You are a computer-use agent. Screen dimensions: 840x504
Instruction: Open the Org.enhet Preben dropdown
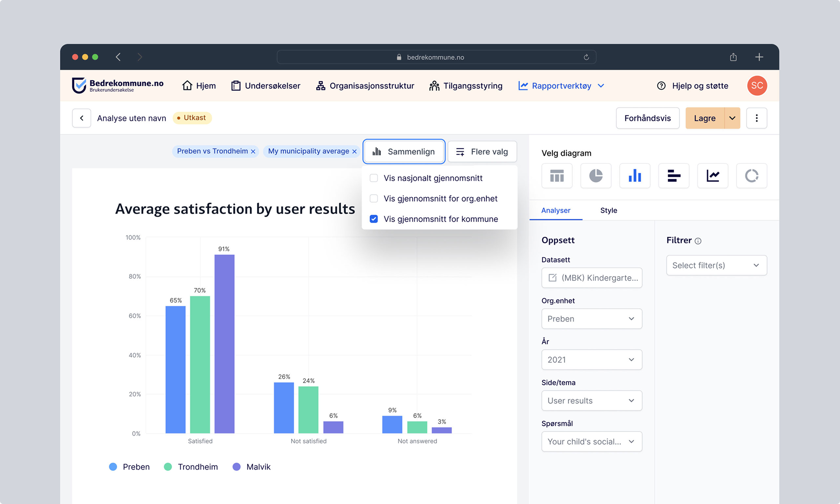(x=591, y=319)
